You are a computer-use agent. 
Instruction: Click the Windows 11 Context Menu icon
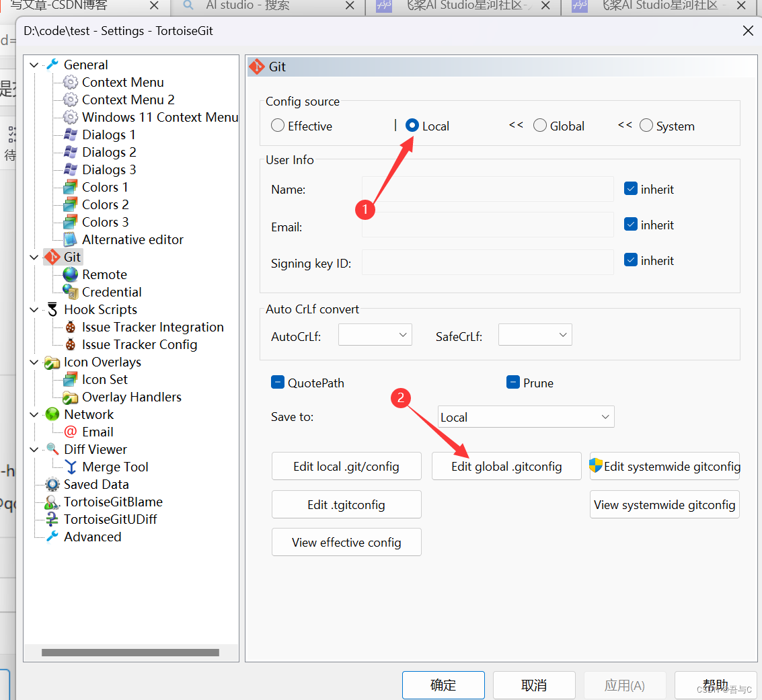(x=71, y=117)
